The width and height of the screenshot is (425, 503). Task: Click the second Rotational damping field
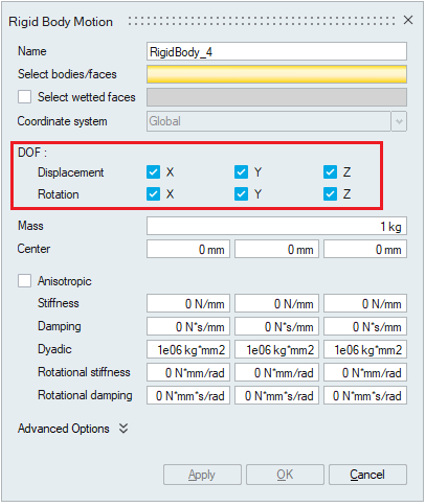coord(276,395)
